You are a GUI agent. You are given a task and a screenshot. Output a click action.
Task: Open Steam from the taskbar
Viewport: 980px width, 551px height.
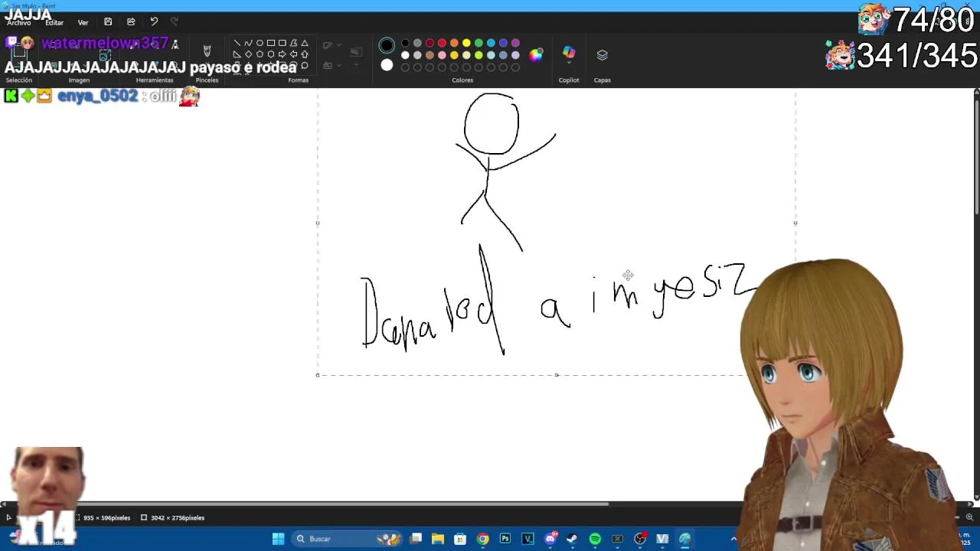point(572,539)
